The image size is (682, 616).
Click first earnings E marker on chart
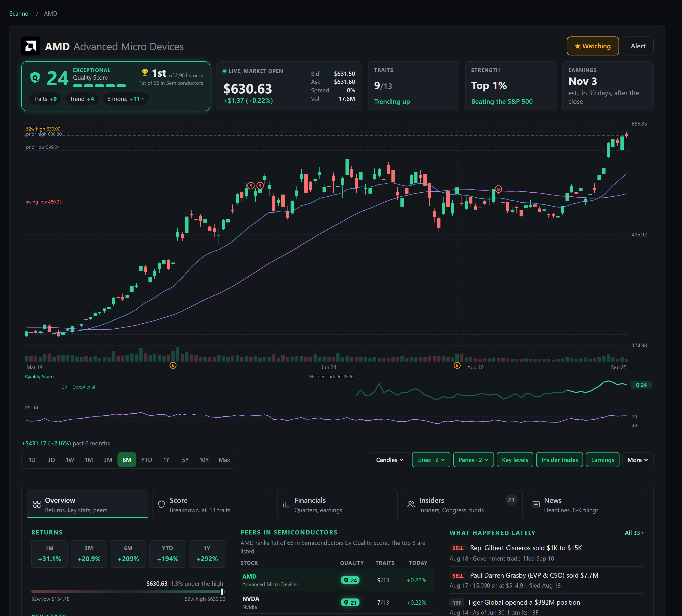[173, 366]
